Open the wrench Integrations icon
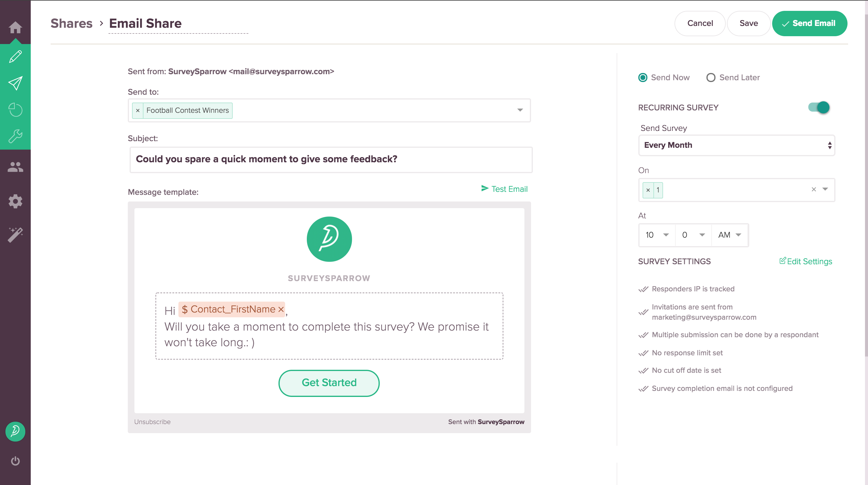The width and height of the screenshot is (868, 485). 15,136
